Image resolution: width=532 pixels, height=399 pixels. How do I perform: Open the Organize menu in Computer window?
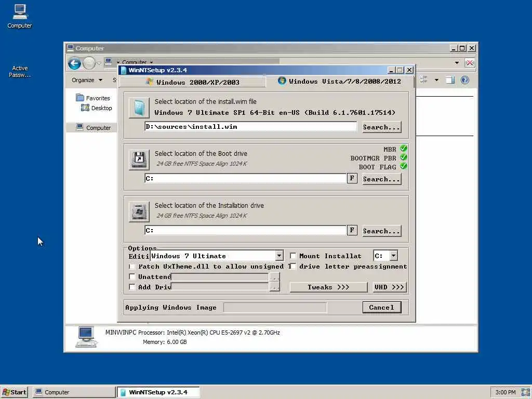[87, 80]
